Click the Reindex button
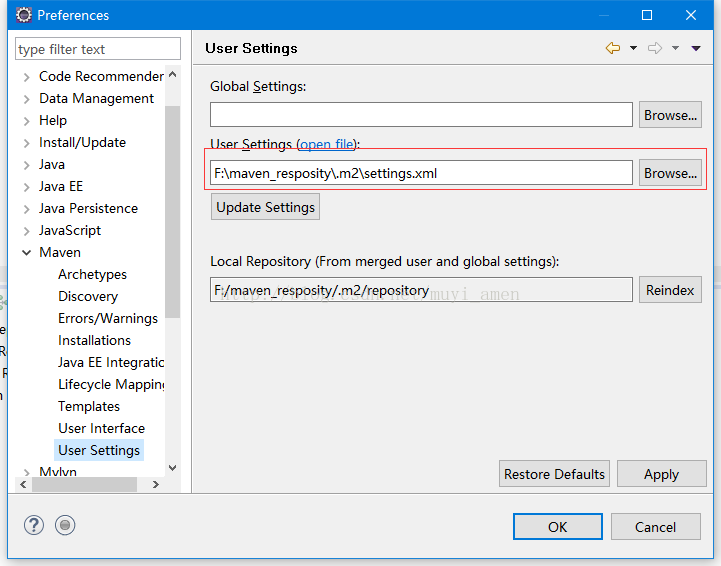 (670, 290)
